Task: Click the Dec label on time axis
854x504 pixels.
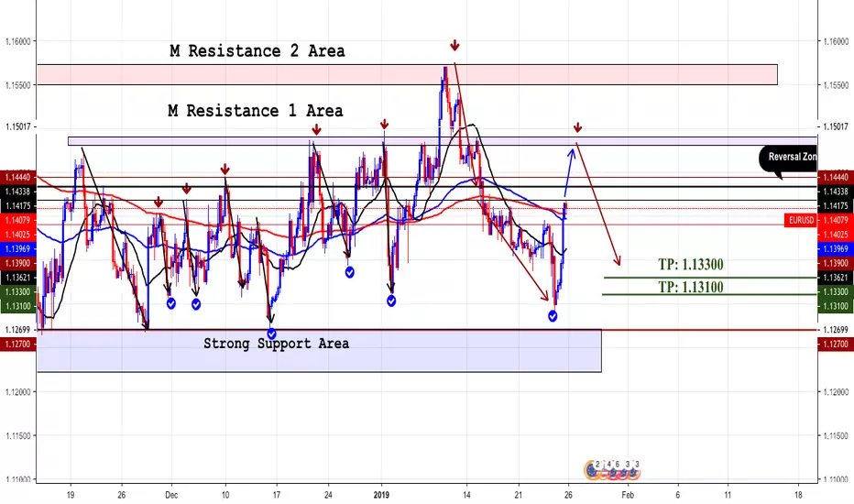Action: [171, 495]
